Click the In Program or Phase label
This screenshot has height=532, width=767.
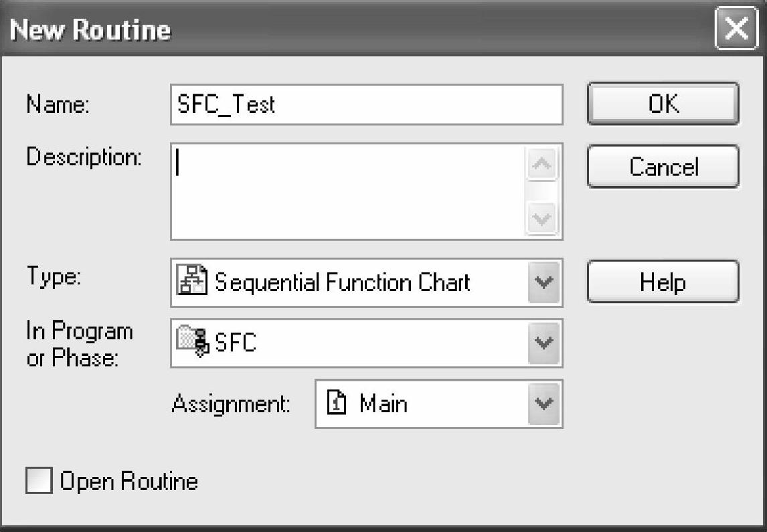click(79, 344)
